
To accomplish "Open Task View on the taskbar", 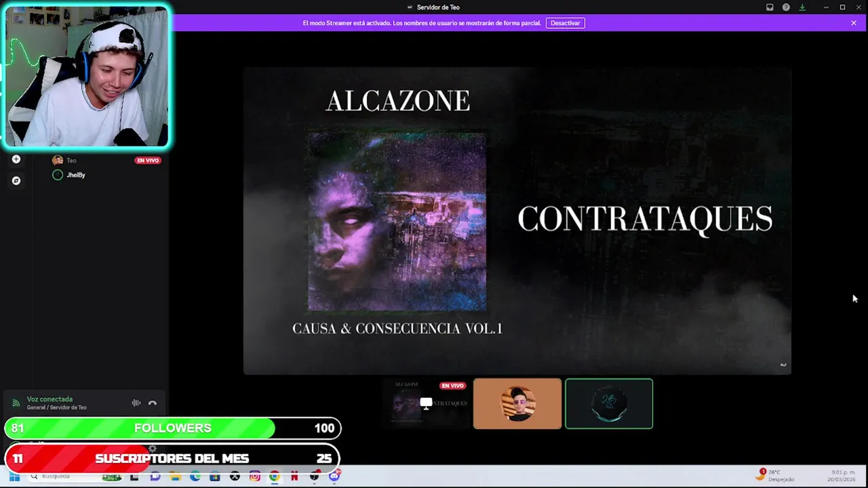I will (134, 476).
